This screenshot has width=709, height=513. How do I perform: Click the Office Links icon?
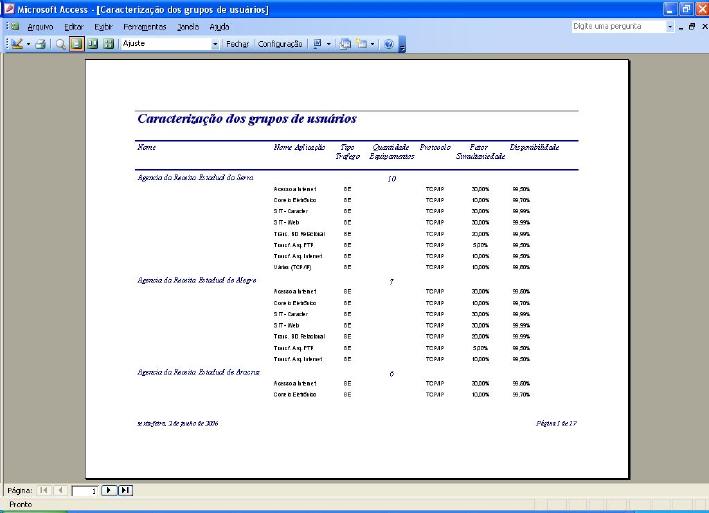coord(317,44)
